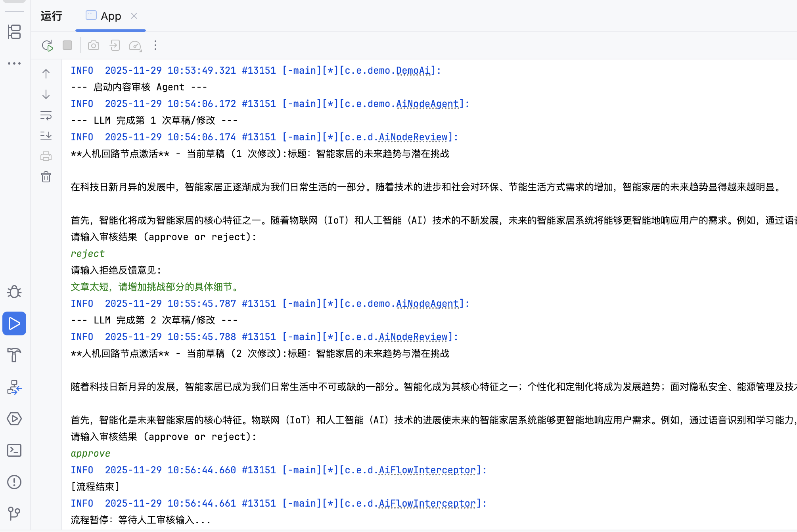Clear console with trash icon
Viewport: 797px width, 532px height.
[46, 177]
